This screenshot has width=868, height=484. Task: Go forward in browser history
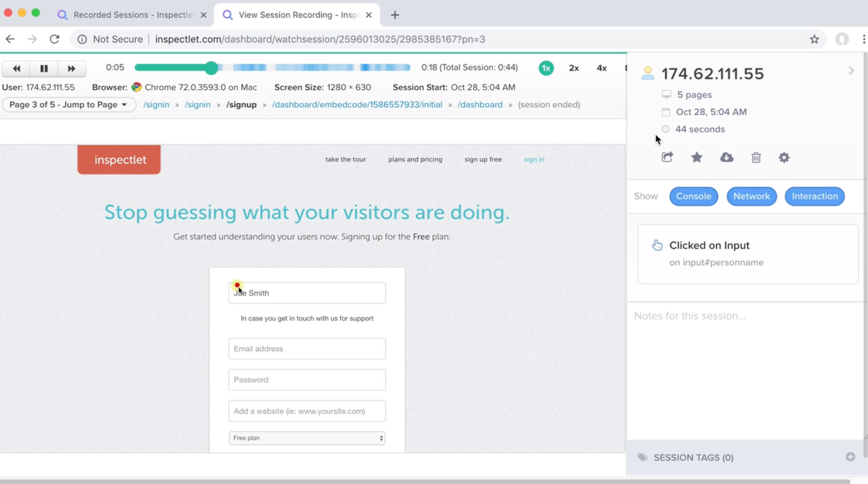(33, 39)
